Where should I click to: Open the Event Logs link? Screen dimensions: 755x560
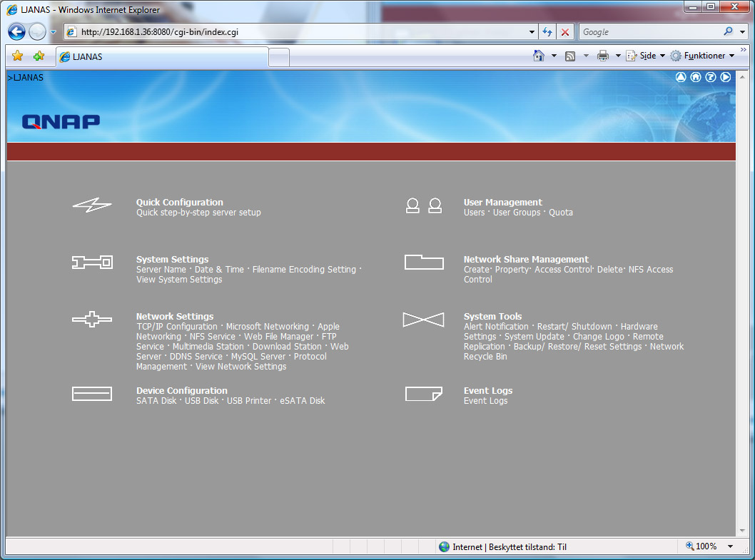[x=485, y=401]
